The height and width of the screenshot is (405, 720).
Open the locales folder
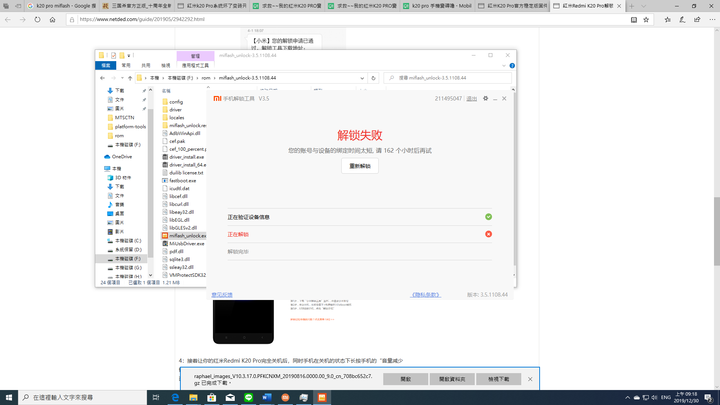(x=173, y=118)
